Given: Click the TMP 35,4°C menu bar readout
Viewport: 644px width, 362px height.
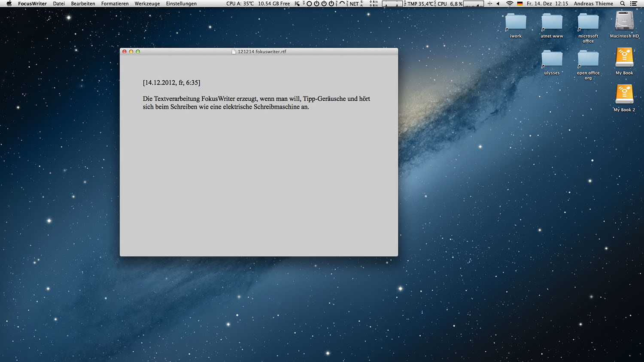Looking at the screenshot, I should pos(421,3).
